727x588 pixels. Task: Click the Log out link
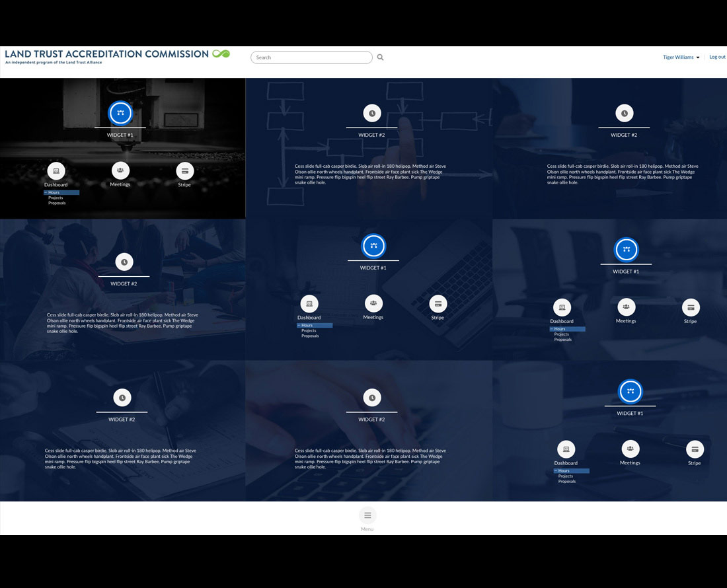717,57
